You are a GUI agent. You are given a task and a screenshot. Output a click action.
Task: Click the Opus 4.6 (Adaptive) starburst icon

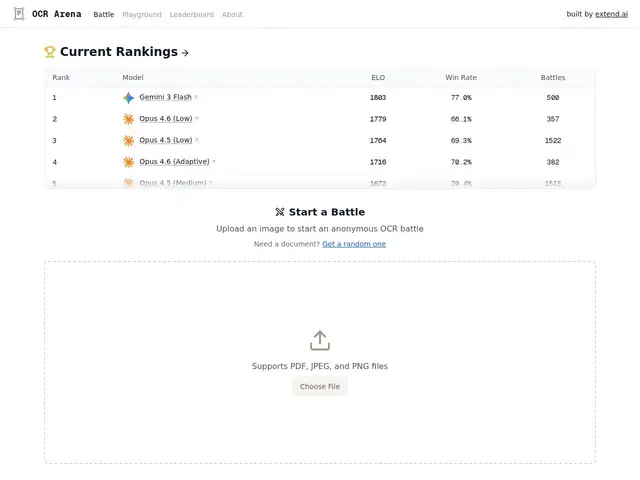click(x=129, y=162)
